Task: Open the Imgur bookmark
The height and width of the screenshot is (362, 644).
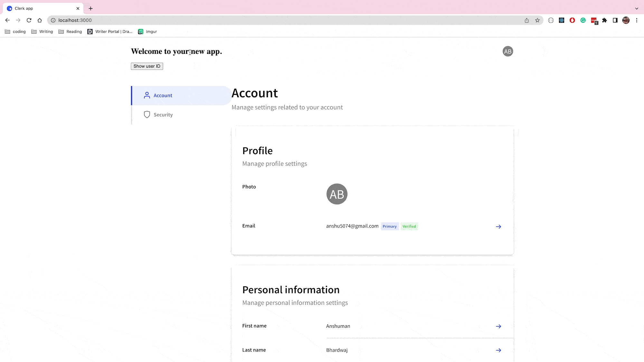Action: 147,32
